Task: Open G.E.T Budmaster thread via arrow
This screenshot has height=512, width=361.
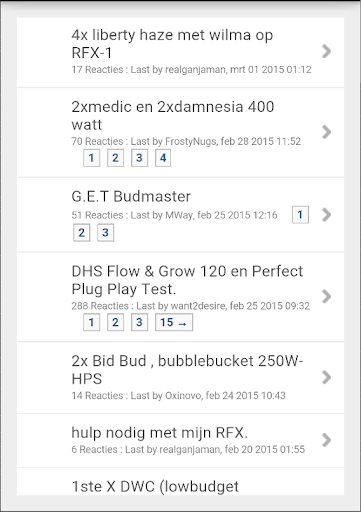Action: [326, 215]
